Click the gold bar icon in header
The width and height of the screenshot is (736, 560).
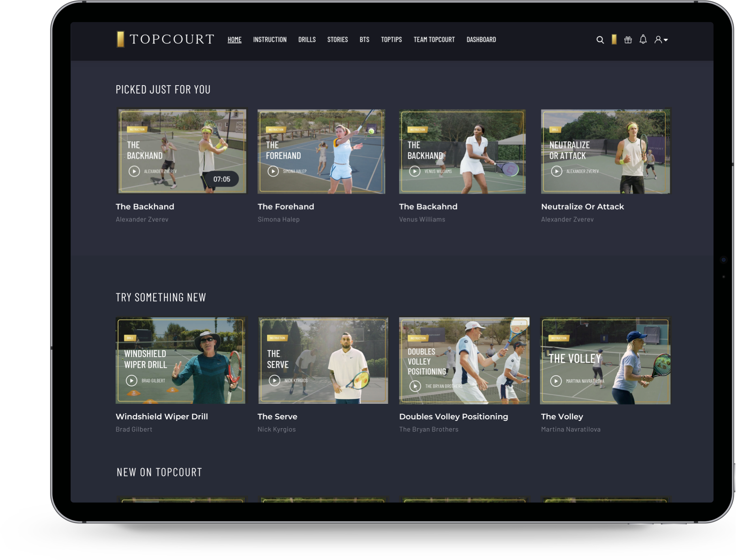[x=614, y=39]
